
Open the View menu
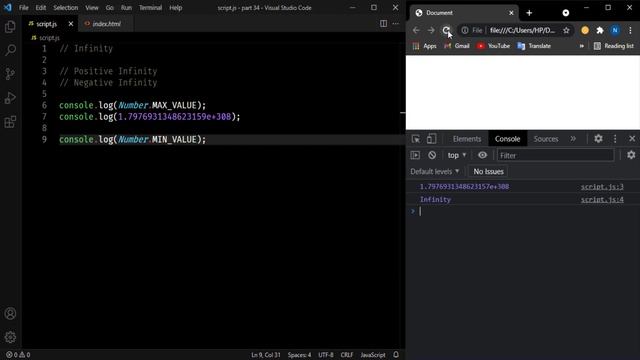(92, 8)
